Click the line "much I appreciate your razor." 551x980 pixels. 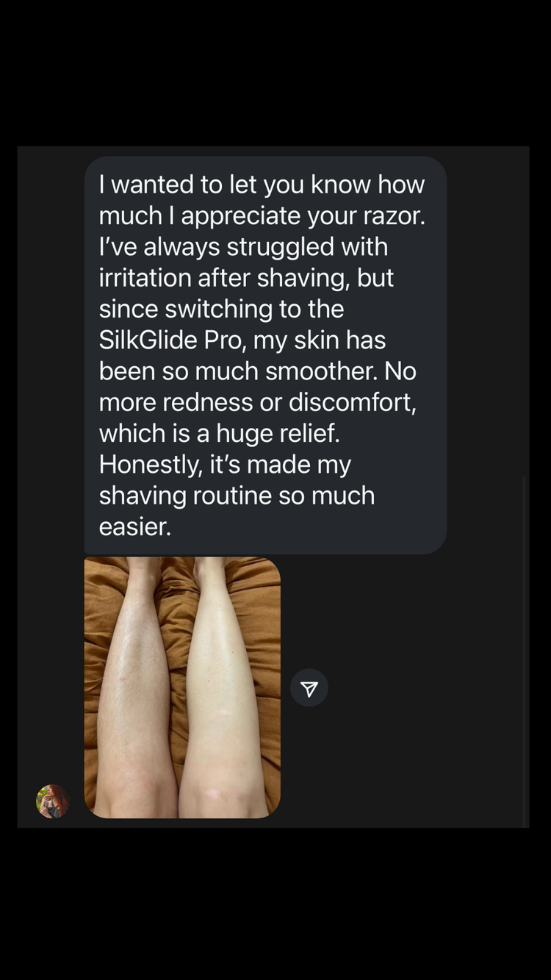tap(262, 215)
